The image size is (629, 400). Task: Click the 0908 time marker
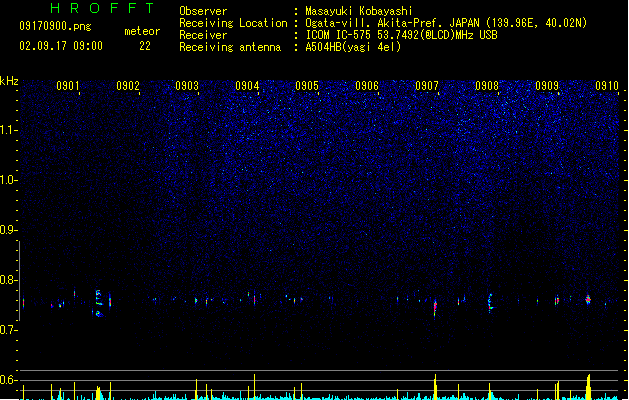(487, 86)
